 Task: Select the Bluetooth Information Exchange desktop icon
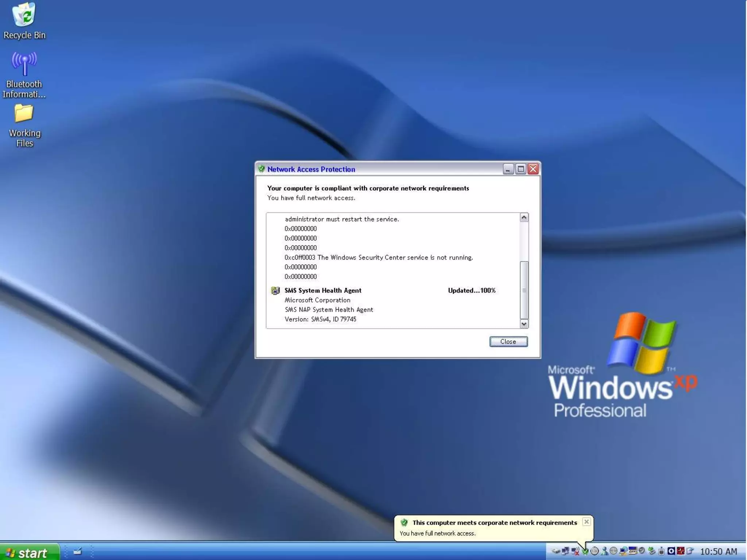click(24, 64)
